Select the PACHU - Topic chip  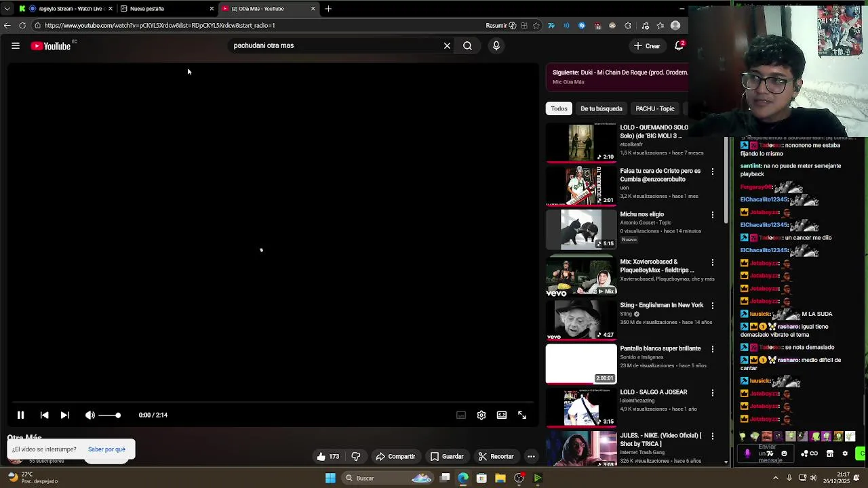[x=655, y=108]
